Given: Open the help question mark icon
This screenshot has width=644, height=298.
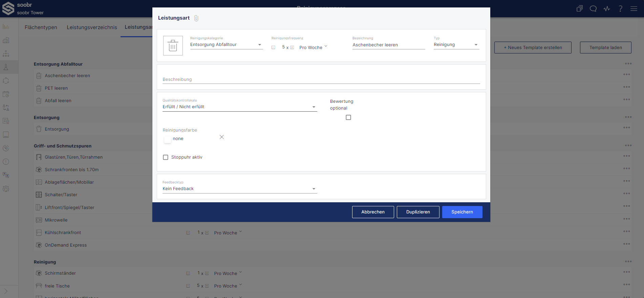Looking at the screenshot, I should (620, 9).
